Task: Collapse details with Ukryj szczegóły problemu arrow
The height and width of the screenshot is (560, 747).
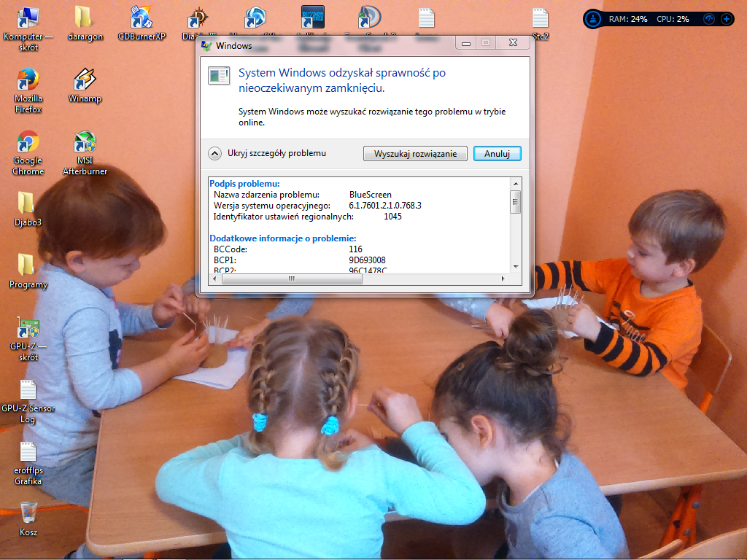Action: click(x=215, y=153)
